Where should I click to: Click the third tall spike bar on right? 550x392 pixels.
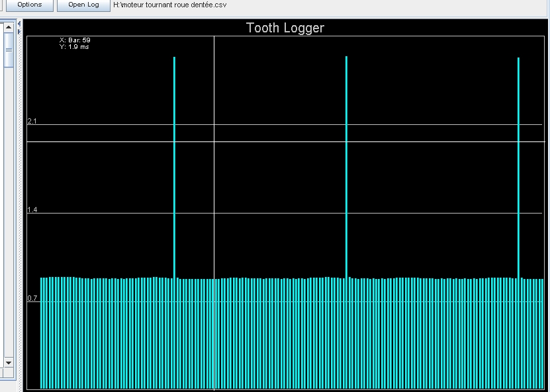coord(518,165)
